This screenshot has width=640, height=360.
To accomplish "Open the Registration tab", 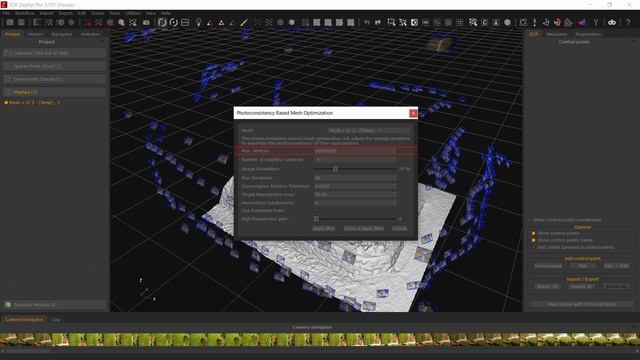I will coord(588,34).
